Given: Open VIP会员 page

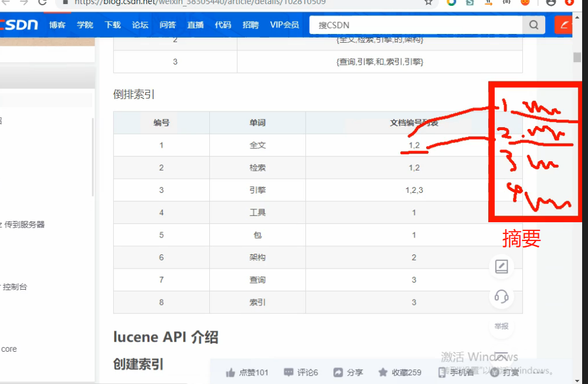Looking at the screenshot, I should [x=285, y=25].
